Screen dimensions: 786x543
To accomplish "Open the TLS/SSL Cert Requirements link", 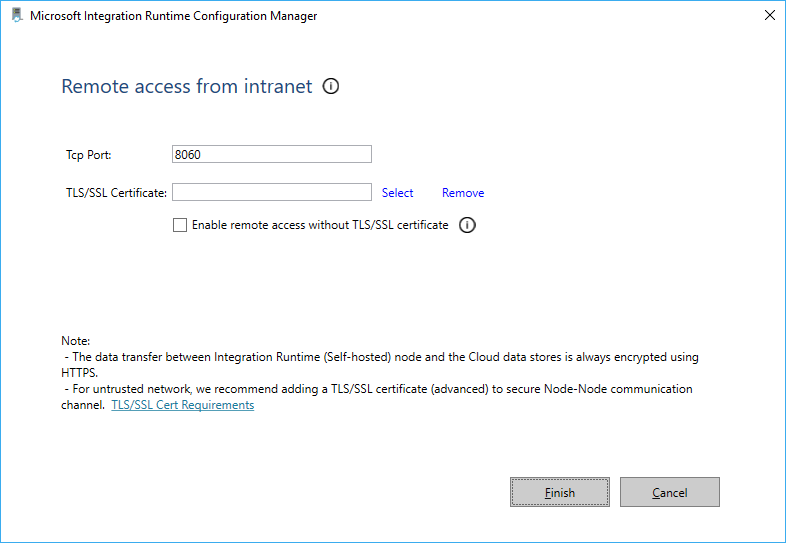I will (x=182, y=405).
